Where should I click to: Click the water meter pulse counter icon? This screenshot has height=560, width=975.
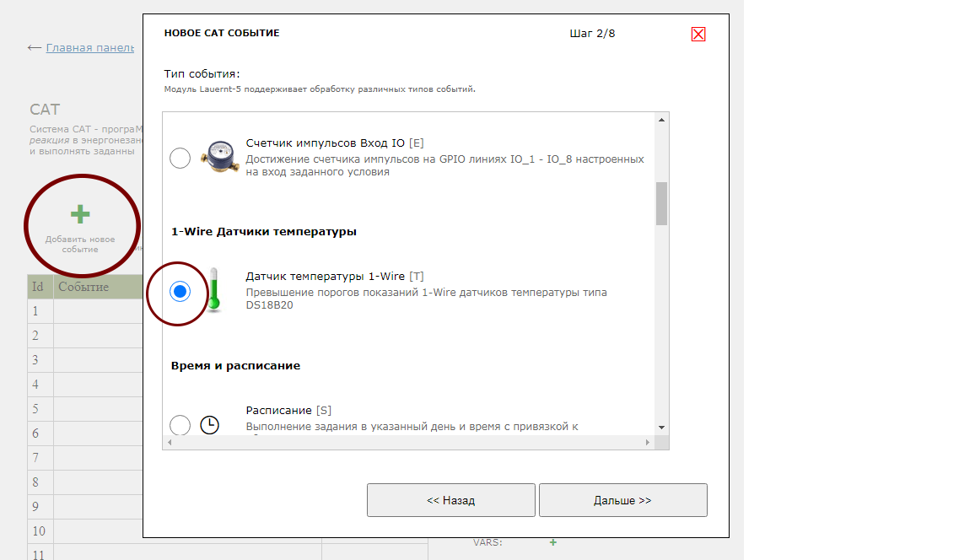(220, 157)
